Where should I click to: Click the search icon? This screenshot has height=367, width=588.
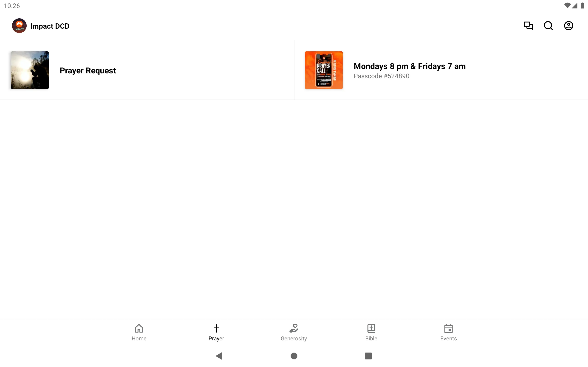548,26
